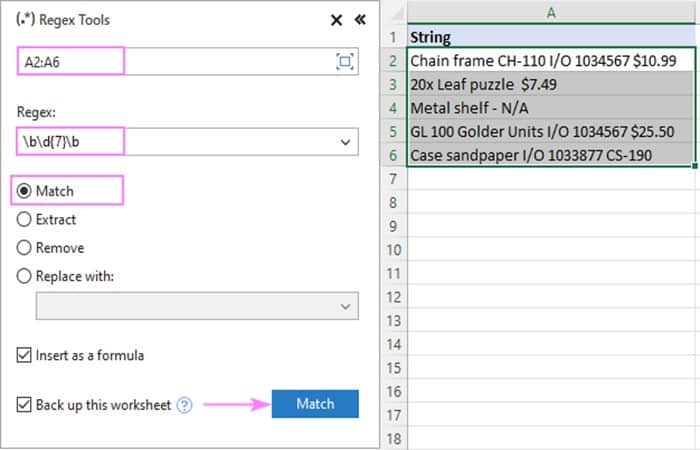Screen dimensions: 700x450
Task: Select cell with GL 100 Golder Units
Action: point(551,131)
